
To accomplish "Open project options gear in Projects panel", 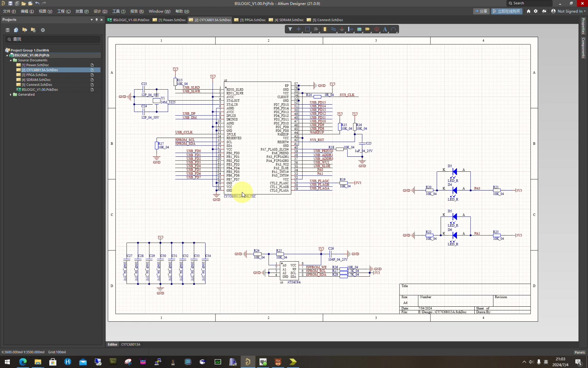I will coord(43,30).
